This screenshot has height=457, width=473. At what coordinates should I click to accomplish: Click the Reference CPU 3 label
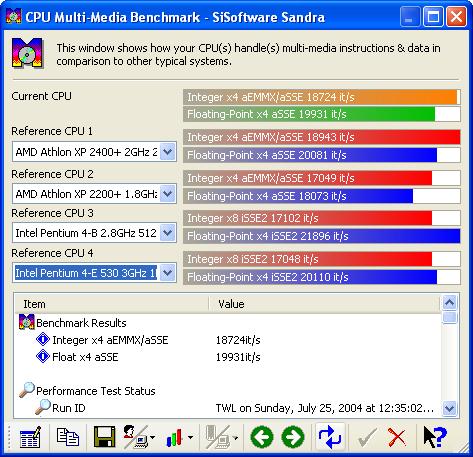point(52,213)
